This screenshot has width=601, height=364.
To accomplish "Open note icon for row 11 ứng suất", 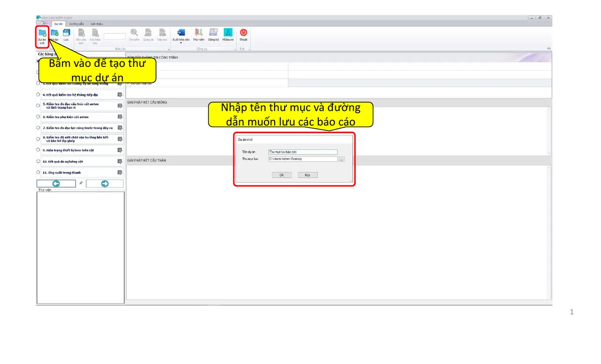I will (120, 173).
